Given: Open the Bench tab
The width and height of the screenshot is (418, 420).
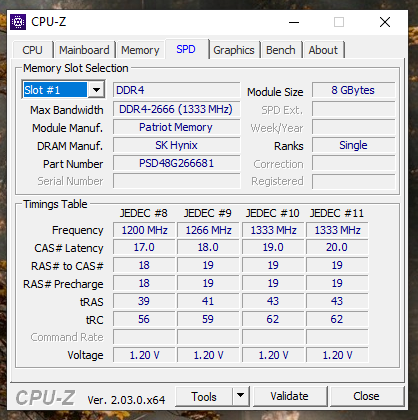Looking at the screenshot, I should [x=281, y=50].
